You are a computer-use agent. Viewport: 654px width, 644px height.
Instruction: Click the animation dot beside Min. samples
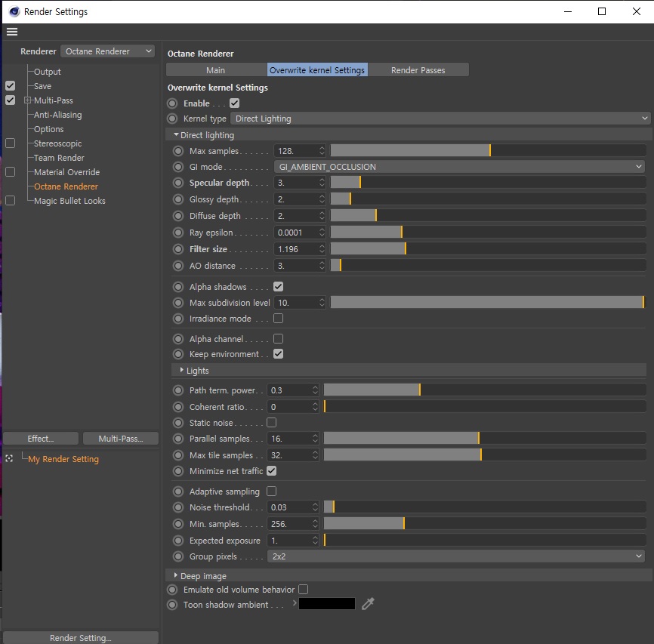178,524
